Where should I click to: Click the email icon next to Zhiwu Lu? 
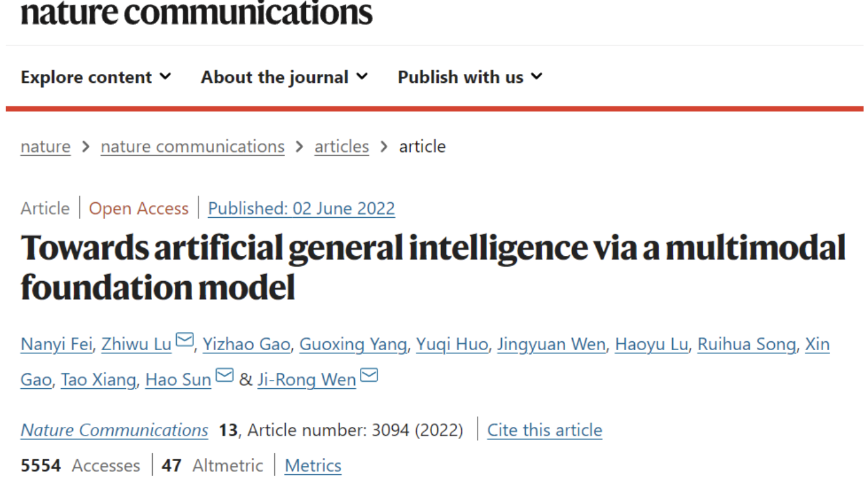(x=184, y=341)
